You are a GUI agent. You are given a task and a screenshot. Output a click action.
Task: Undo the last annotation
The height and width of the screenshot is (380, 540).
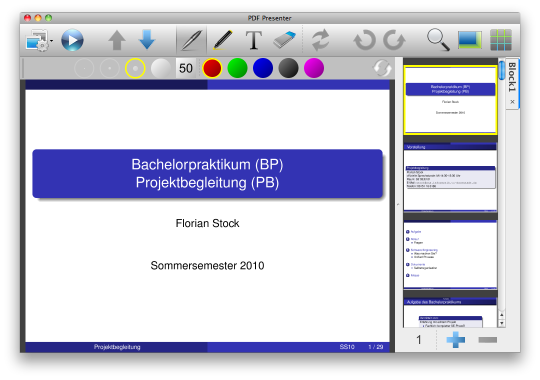[x=364, y=40]
